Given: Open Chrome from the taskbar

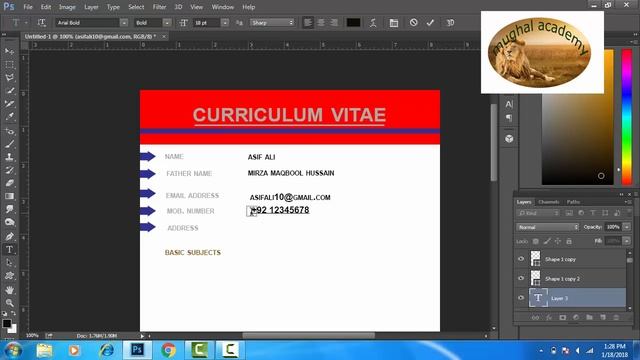Looking at the screenshot, I should [168, 350].
